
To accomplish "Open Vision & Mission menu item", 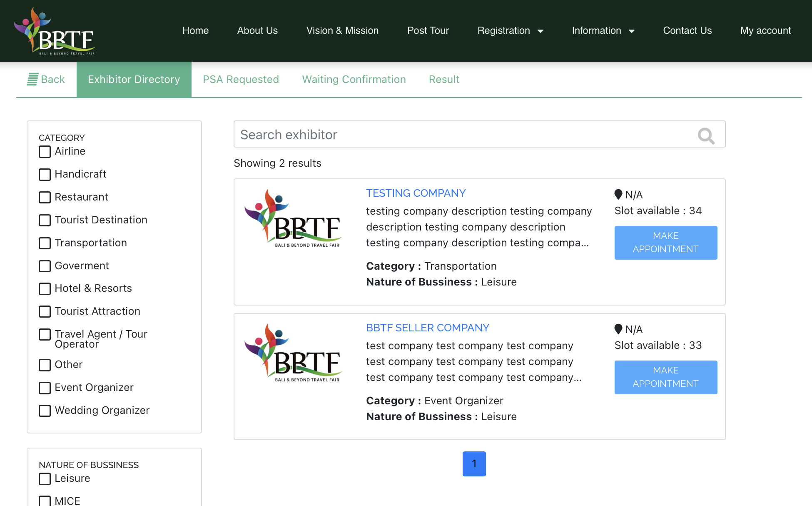I will (x=342, y=30).
